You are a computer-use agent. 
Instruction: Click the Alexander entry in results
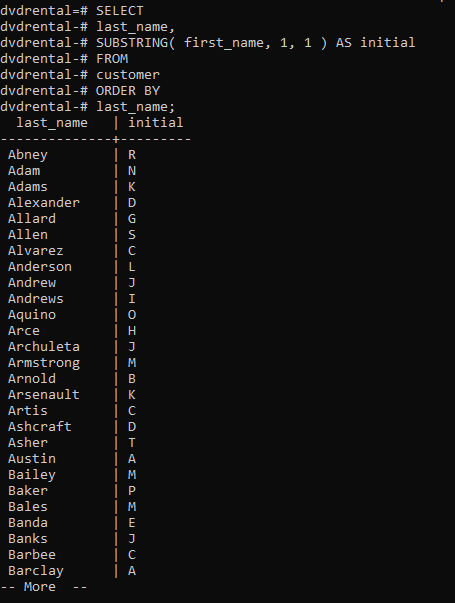pos(44,203)
